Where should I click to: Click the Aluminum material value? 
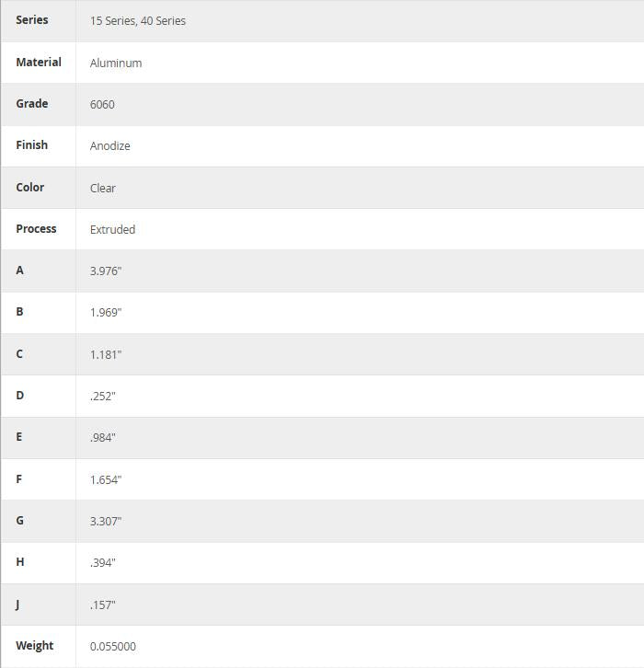pos(116,63)
